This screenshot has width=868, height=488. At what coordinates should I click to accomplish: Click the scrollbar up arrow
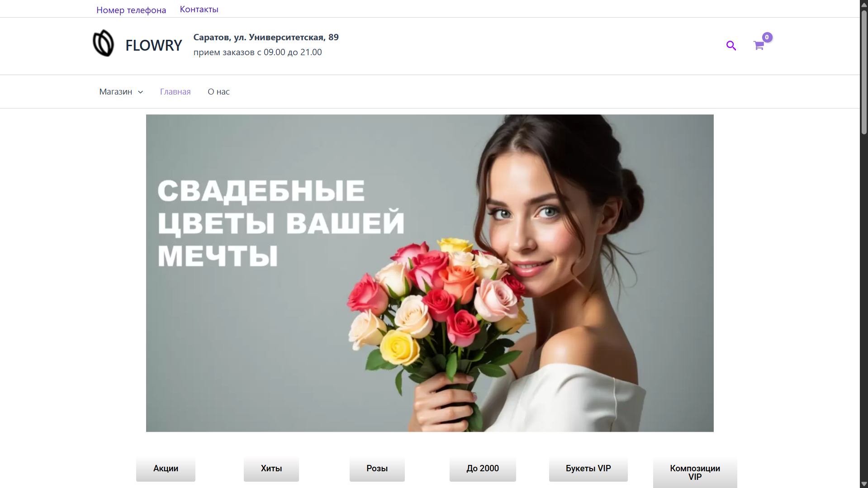(864, 5)
